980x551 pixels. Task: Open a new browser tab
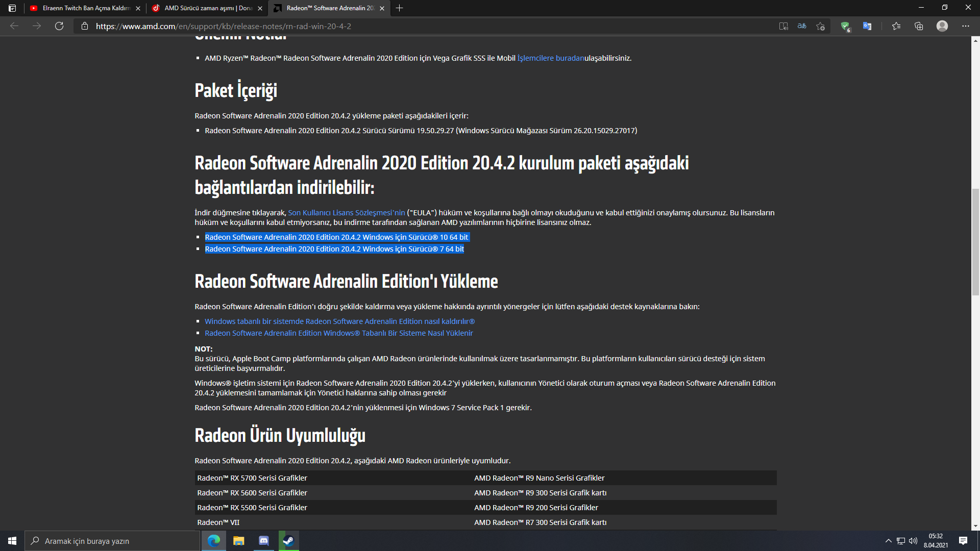click(399, 8)
